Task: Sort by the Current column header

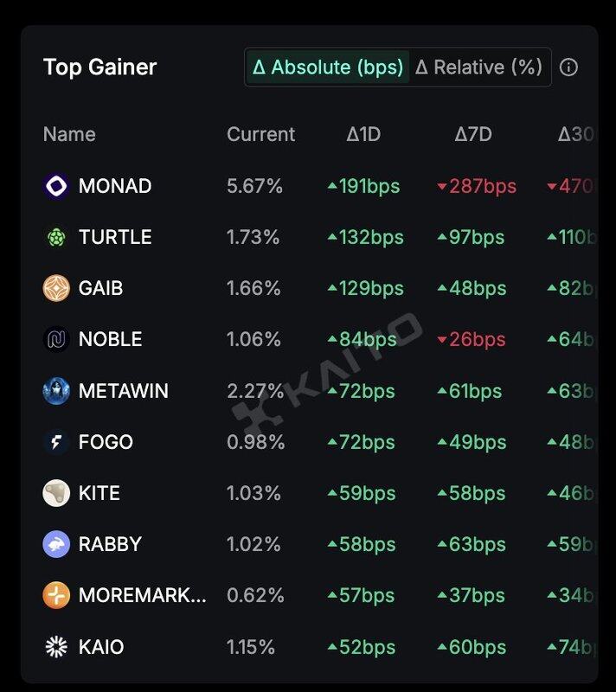Action: tap(260, 134)
